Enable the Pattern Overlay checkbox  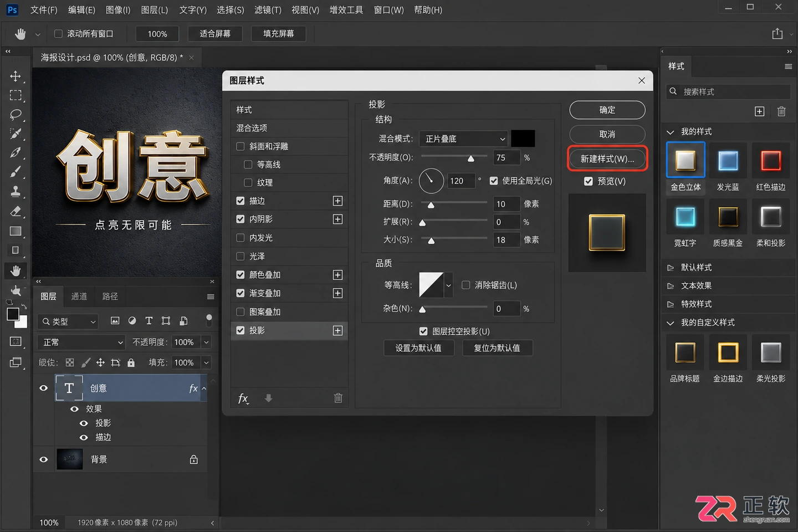coord(241,311)
